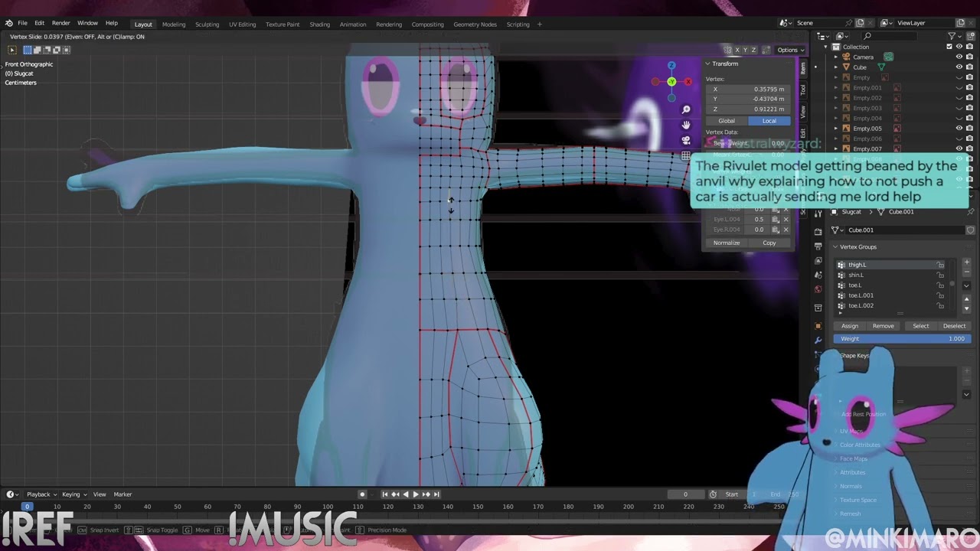Move vertex group down arrow
Image resolution: width=980 pixels, height=551 pixels.
click(x=966, y=308)
